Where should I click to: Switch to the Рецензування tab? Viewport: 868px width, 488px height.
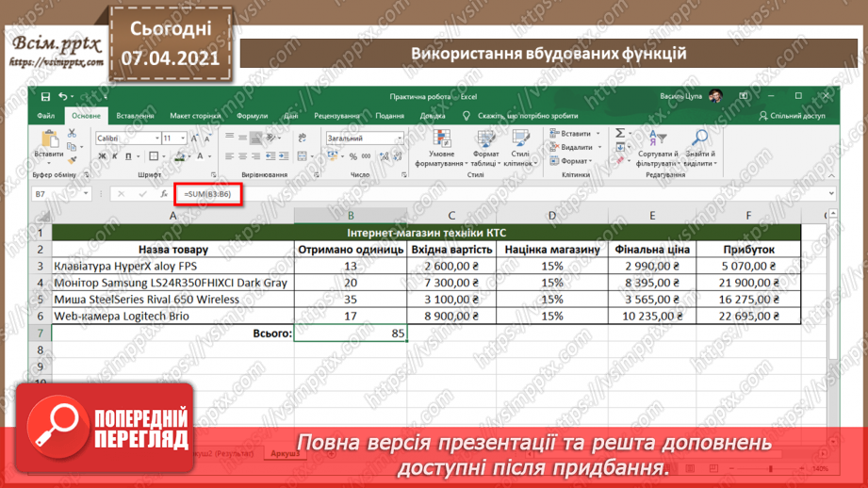336,116
